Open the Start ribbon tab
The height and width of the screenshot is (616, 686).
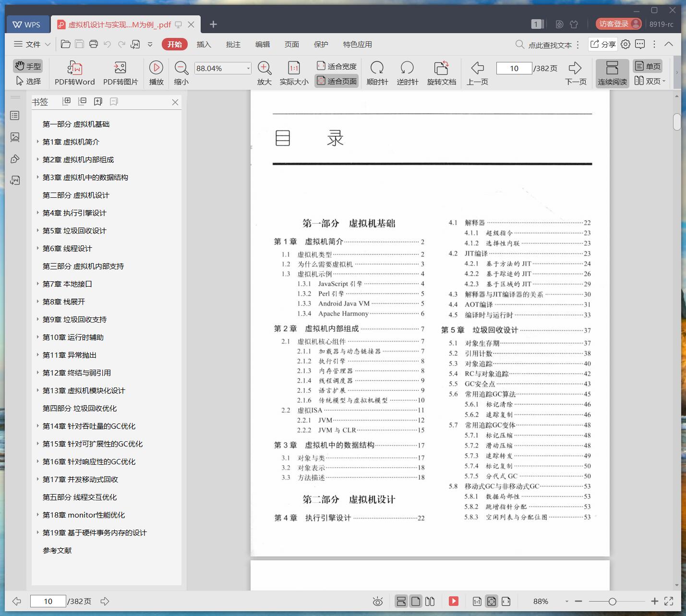(174, 44)
